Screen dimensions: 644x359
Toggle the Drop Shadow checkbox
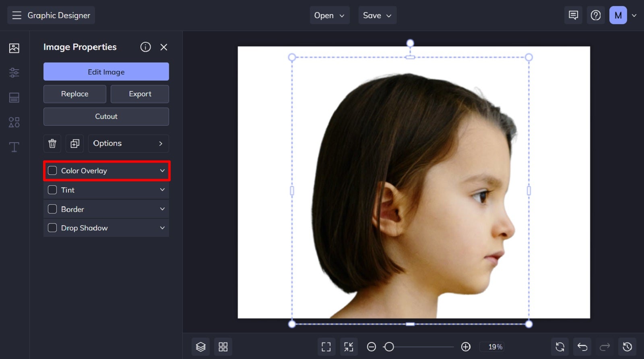(52, 228)
